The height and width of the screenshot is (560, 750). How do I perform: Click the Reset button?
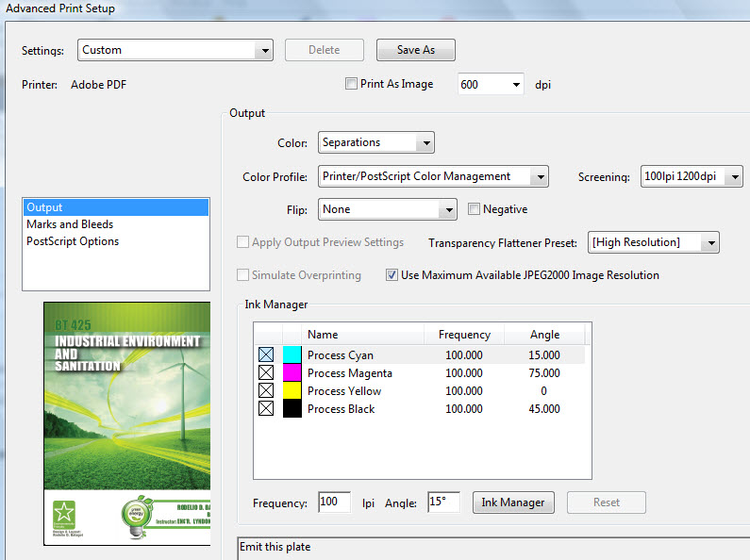[x=606, y=502]
